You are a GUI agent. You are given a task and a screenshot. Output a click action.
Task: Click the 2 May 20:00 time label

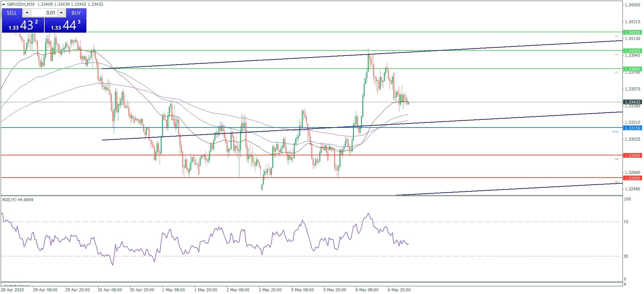tap(270, 290)
